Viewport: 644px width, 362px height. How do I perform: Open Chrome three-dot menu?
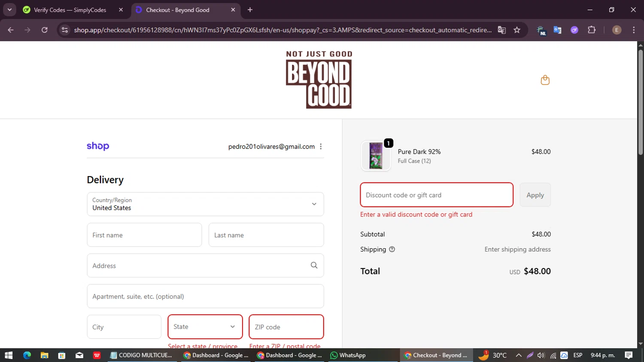[x=634, y=30]
